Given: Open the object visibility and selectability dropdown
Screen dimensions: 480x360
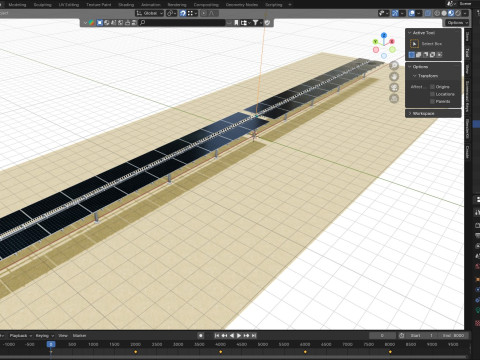Looking at the screenshot, I should click(384, 13).
